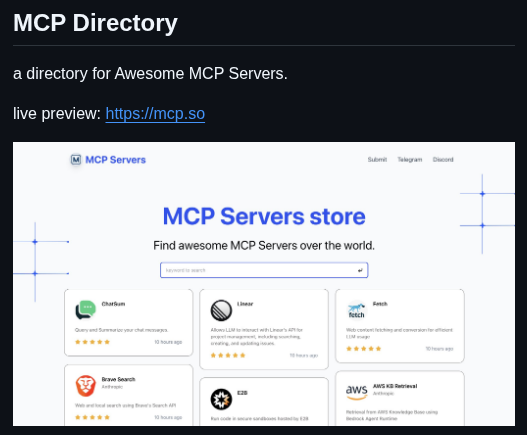This screenshot has width=527, height=435.
Task: Open the Linear card title
Action: point(245,304)
